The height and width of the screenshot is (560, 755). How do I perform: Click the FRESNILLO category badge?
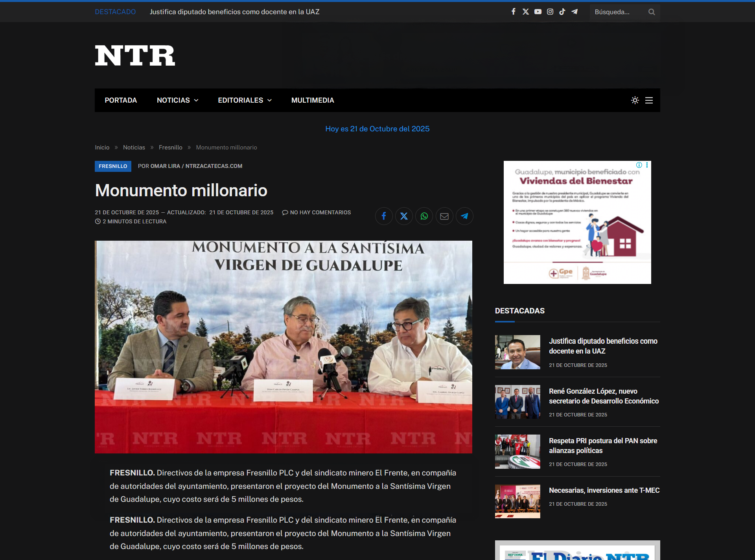pos(113,166)
